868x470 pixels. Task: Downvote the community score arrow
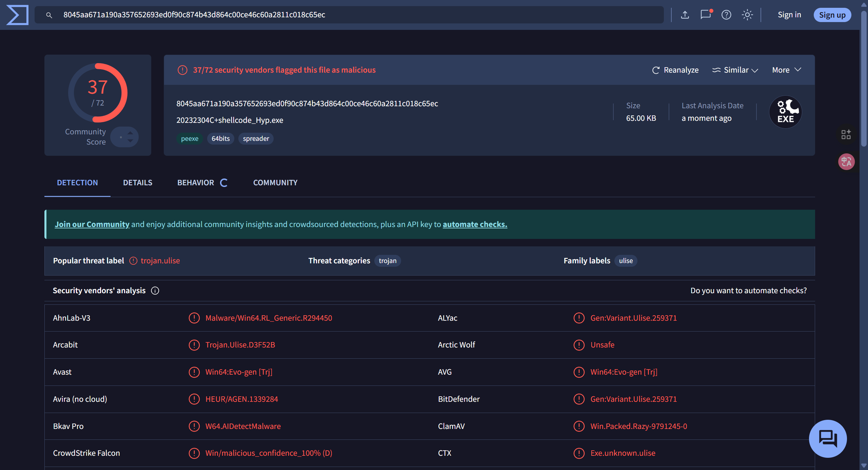point(130,141)
